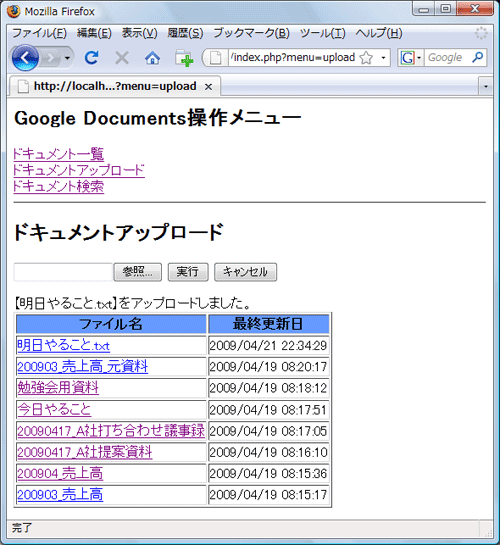Open the ヘルプ(H) menu
The height and width of the screenshot is (545, 500).
[379, 33]
